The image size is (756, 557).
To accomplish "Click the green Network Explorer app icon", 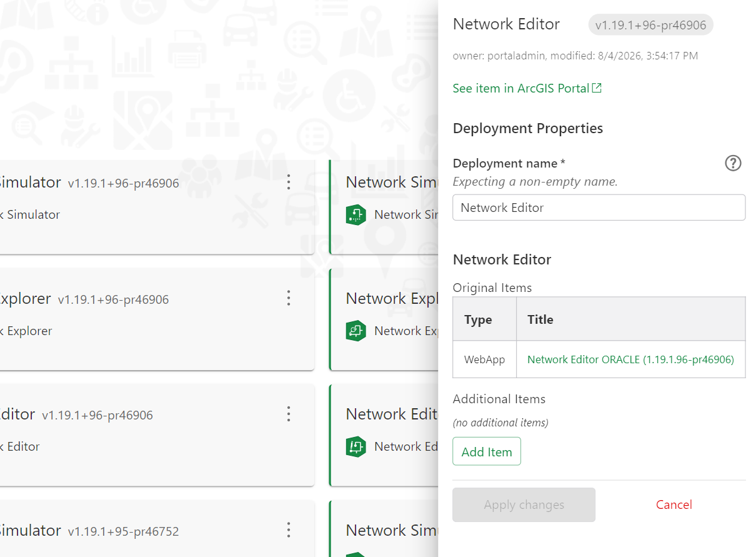I will pos(356,331).
